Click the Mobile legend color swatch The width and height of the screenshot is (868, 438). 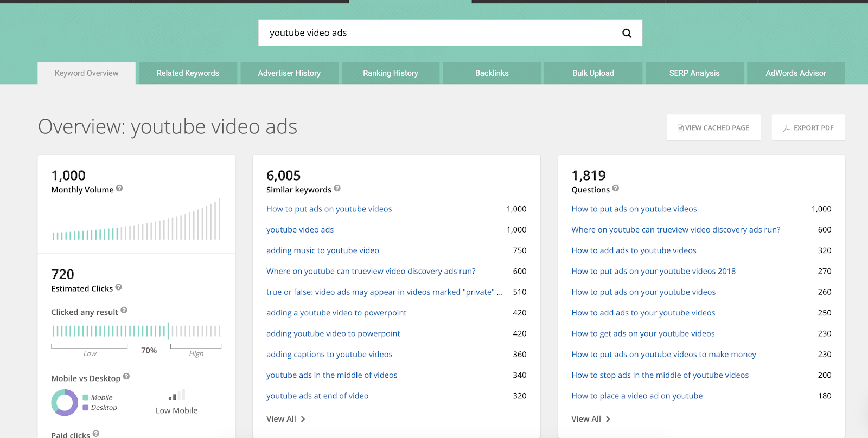pos(86,397)
